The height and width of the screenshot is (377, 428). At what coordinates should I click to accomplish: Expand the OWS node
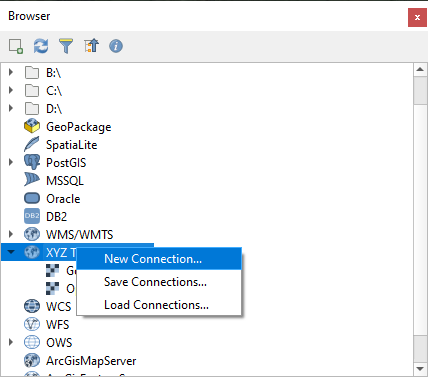[x=11, y=342]
